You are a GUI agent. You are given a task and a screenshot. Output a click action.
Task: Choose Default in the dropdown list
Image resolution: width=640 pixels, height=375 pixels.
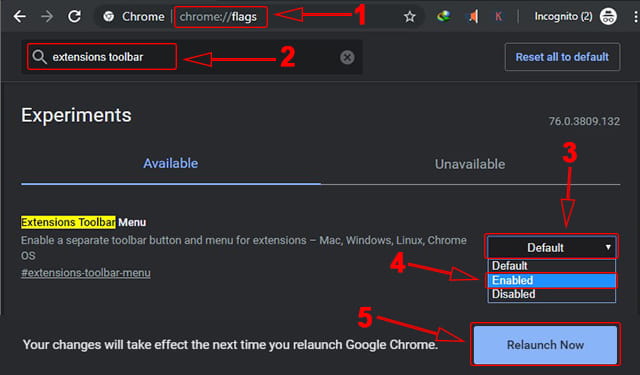(551, 266)
